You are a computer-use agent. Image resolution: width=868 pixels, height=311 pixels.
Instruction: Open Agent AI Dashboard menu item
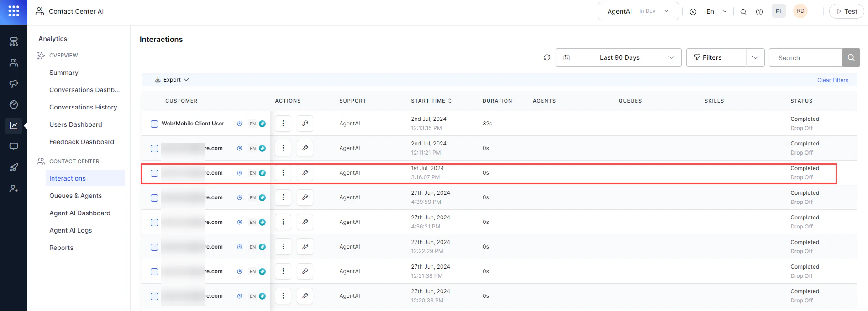click(x=80, y=213)
